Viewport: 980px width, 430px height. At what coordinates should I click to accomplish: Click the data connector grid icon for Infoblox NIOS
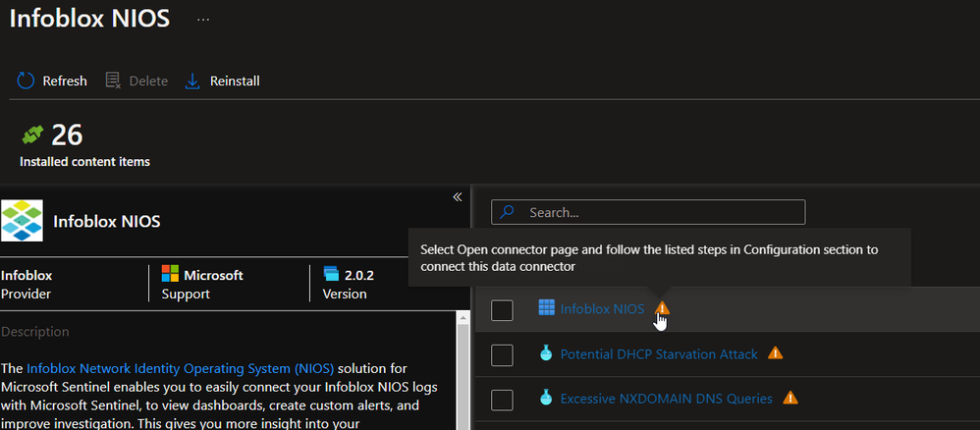(546, 307)
